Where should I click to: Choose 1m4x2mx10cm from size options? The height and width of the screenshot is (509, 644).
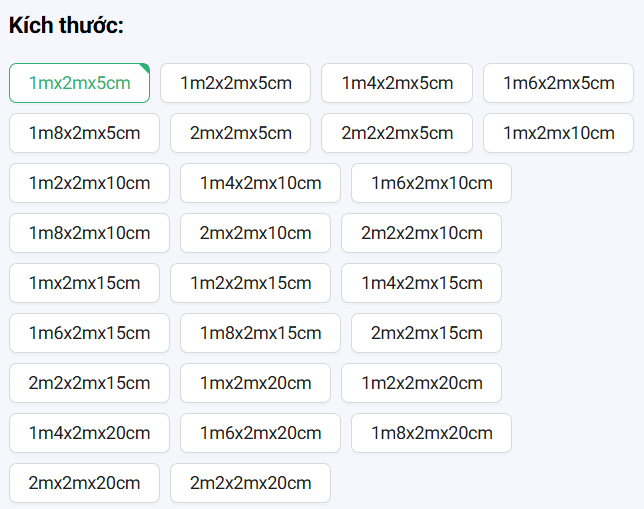(x=260, y=183)
